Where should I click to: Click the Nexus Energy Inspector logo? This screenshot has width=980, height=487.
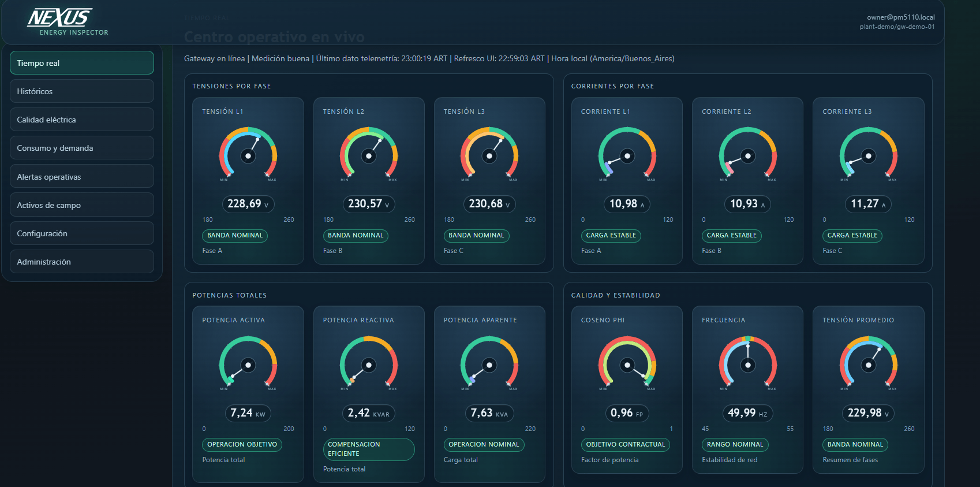(68, 22)
